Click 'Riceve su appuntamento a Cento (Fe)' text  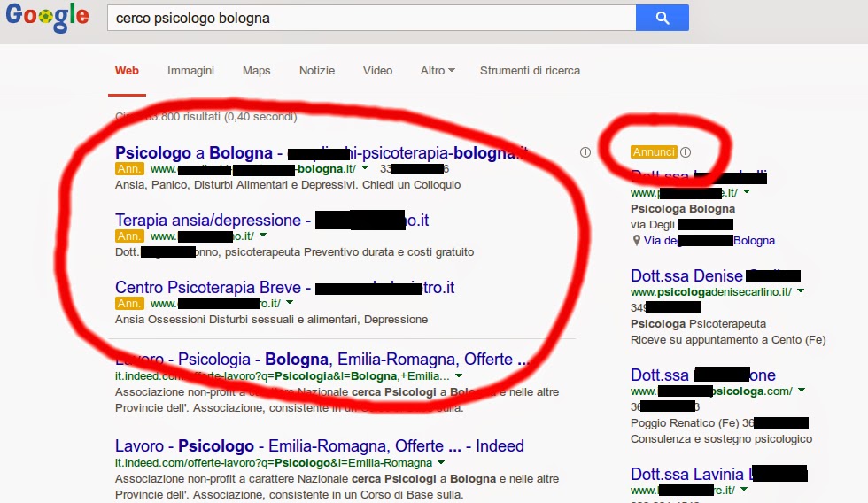[x=728, y=340]
